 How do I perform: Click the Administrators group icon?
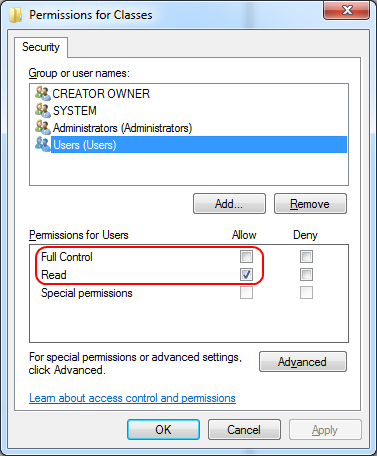pyautogui.click(x=43, y=128)
